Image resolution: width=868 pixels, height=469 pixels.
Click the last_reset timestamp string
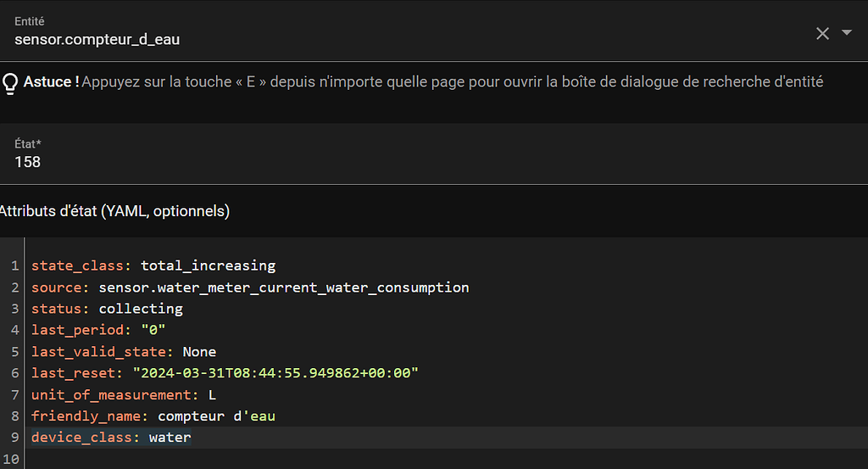(275, 373)
